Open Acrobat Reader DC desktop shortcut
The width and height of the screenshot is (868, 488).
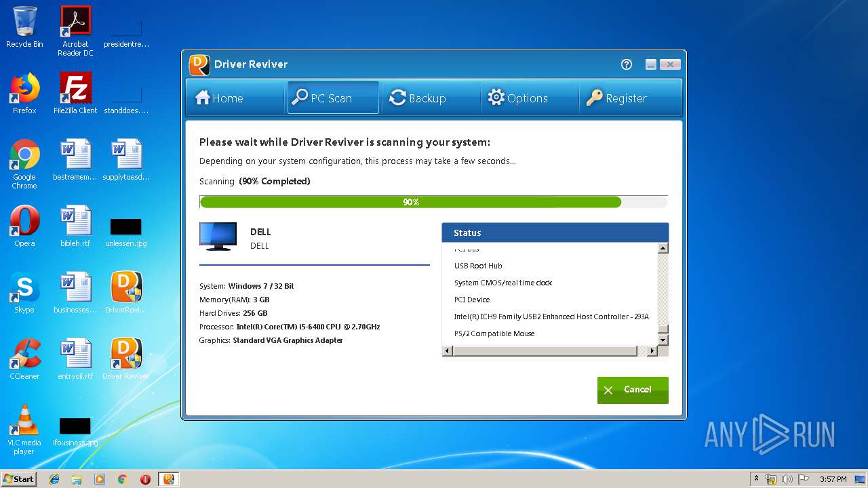pos(75,31)
